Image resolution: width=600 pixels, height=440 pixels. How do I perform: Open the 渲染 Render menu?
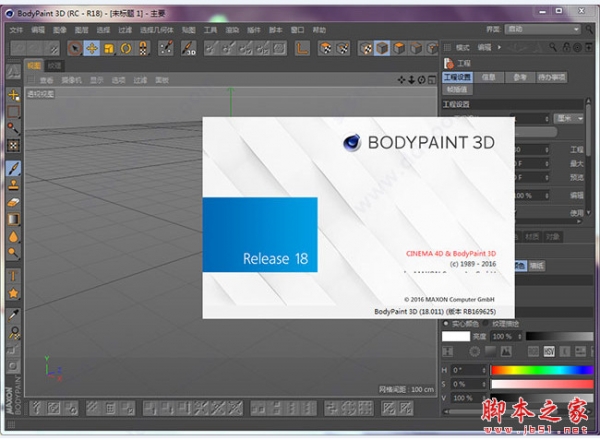pos(232,30)
